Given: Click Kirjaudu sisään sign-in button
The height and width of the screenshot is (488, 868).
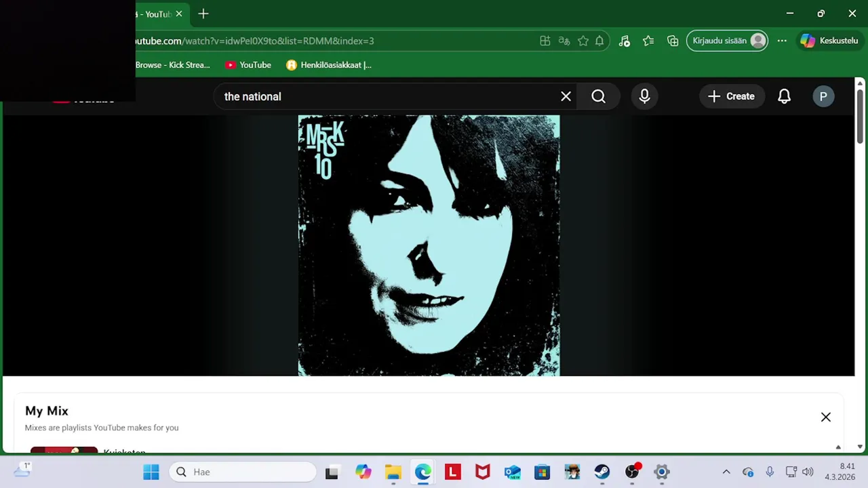Looking at the screenshot, I should click(728, 41).
